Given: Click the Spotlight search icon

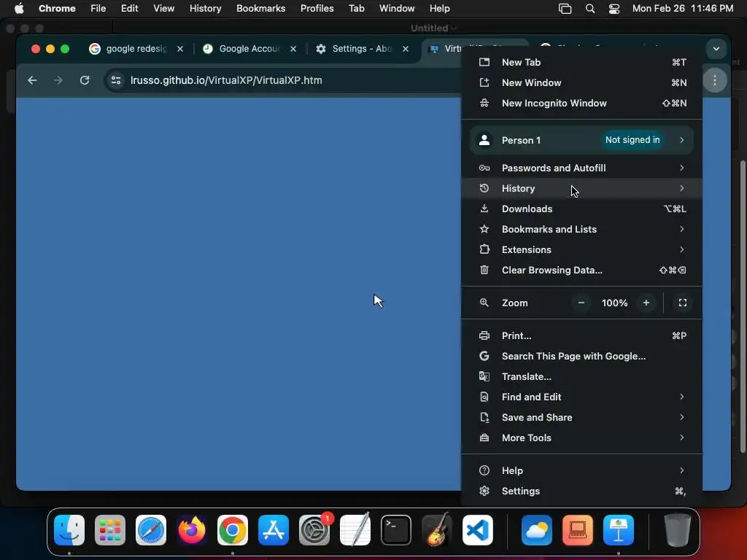Looking at the screenshot, I should tap(589, 9).
